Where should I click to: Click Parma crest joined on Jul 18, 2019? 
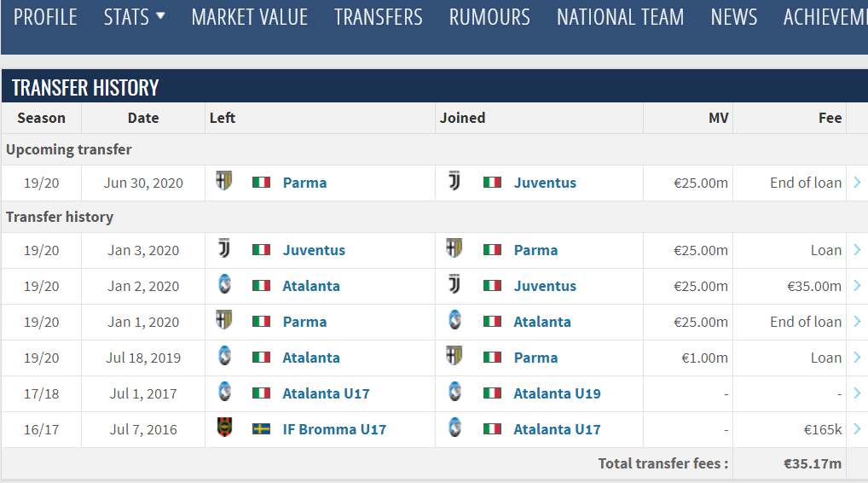(x=454, y=356)
